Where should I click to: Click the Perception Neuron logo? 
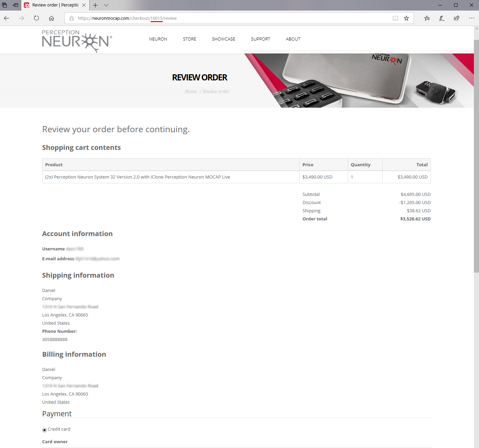pos(77,41)
